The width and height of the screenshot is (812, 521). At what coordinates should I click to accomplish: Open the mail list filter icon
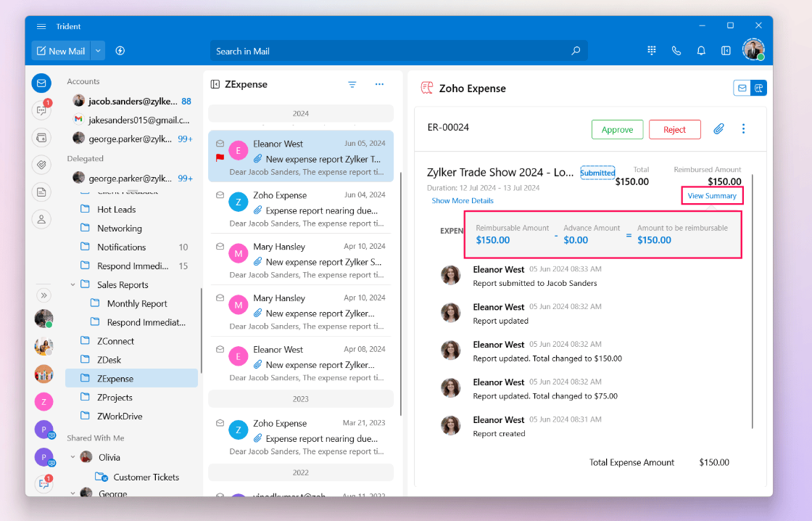click(x=352, y=84)
